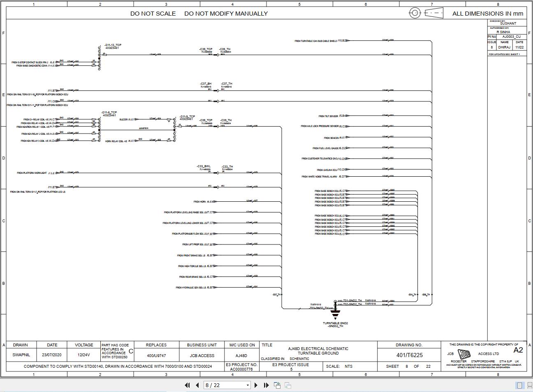Screen dimensions: 533x392
Task: Click FROM TURNTABLE CAN BUS CABLE SHIELD label
Action: 316,41
